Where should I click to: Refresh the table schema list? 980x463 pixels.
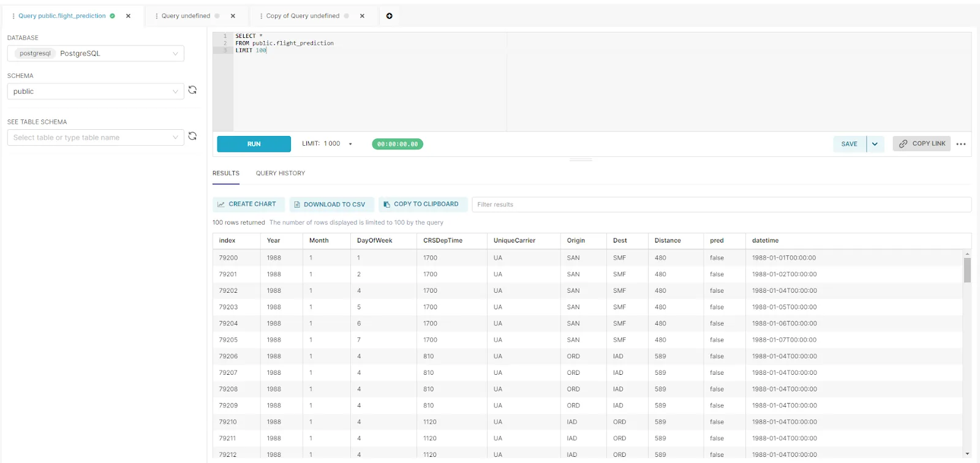coord(192,136)
